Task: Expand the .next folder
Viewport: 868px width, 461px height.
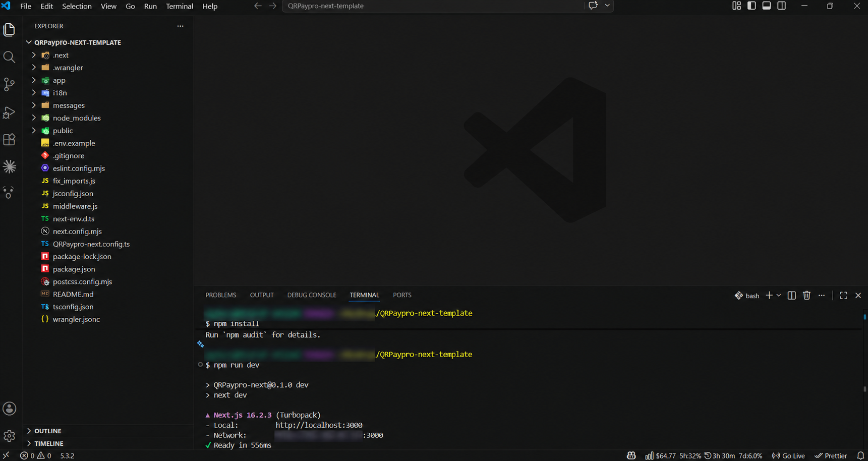Action: click(x=34, y=55)
